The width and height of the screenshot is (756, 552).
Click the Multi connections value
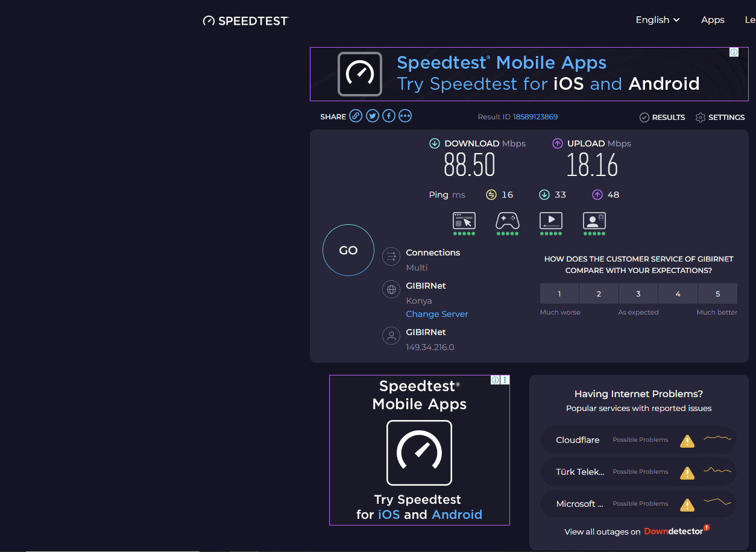point(417,268)
